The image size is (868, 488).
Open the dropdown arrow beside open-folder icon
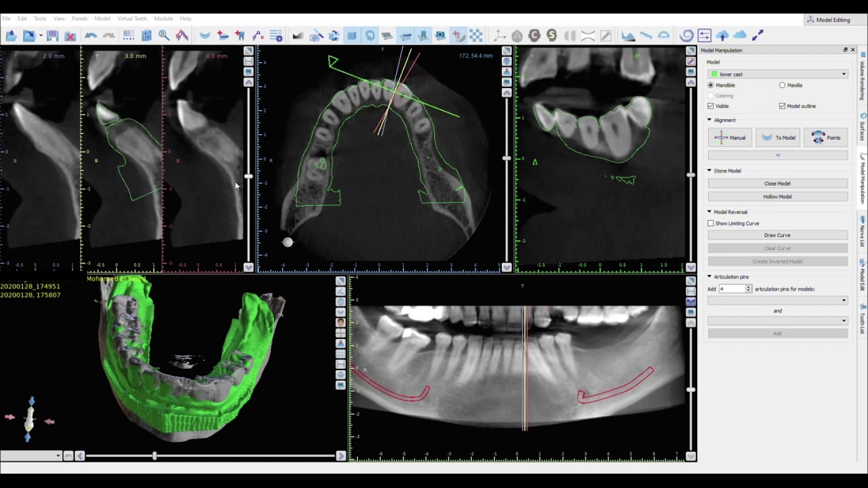pyautogui.click(x=41, y=35)
